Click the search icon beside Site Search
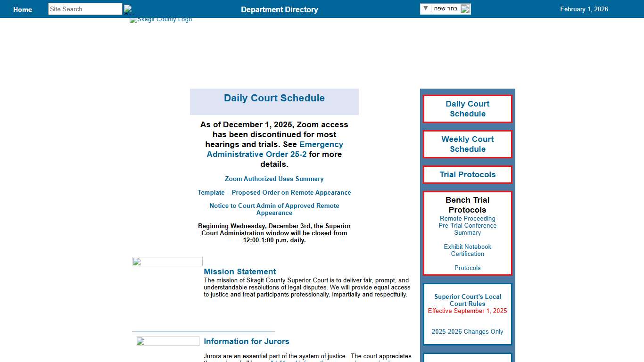644x362 pixels. click(128, 9)
